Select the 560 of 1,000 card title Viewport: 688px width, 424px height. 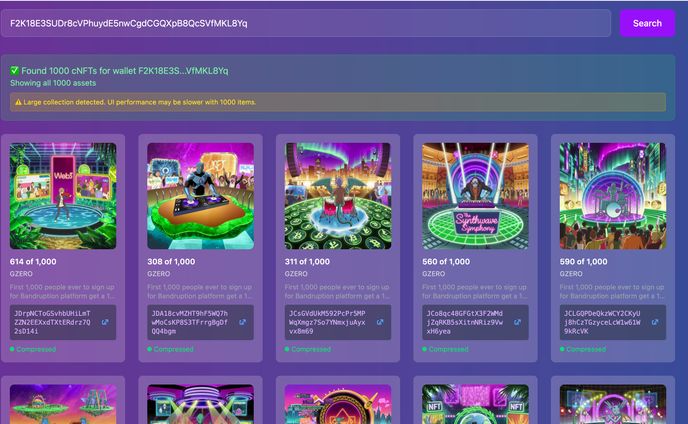pos(445,261)
